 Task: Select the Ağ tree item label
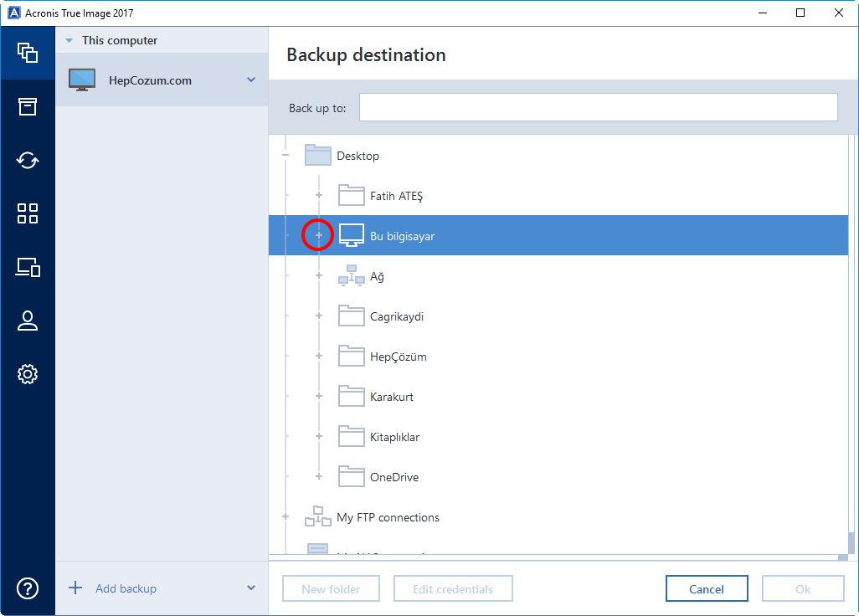point(377,276)
